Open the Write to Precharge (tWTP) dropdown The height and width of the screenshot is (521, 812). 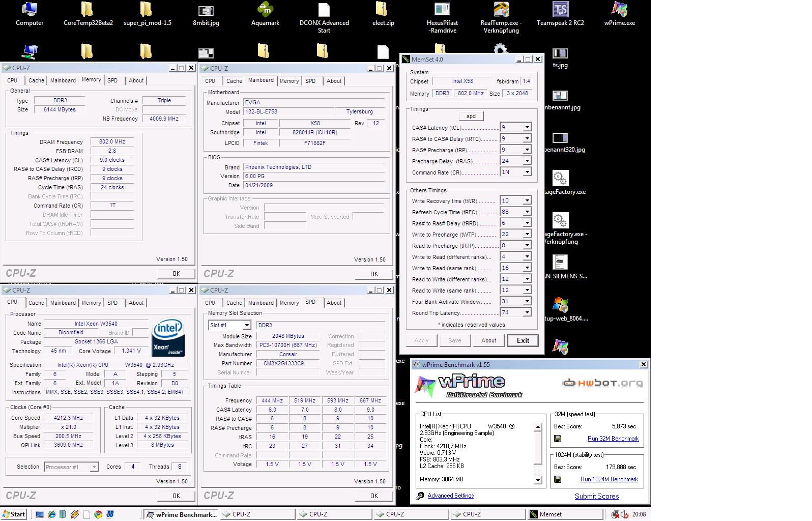point(527,234)
